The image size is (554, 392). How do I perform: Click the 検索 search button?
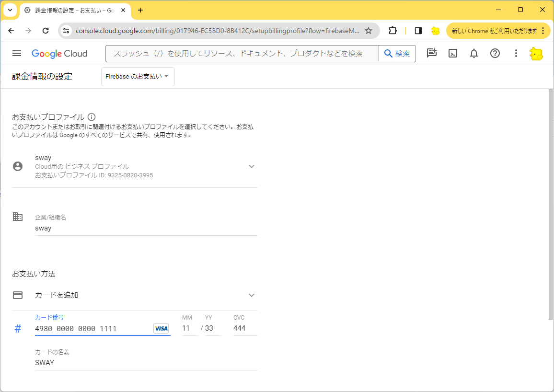[x=397, y=54]
